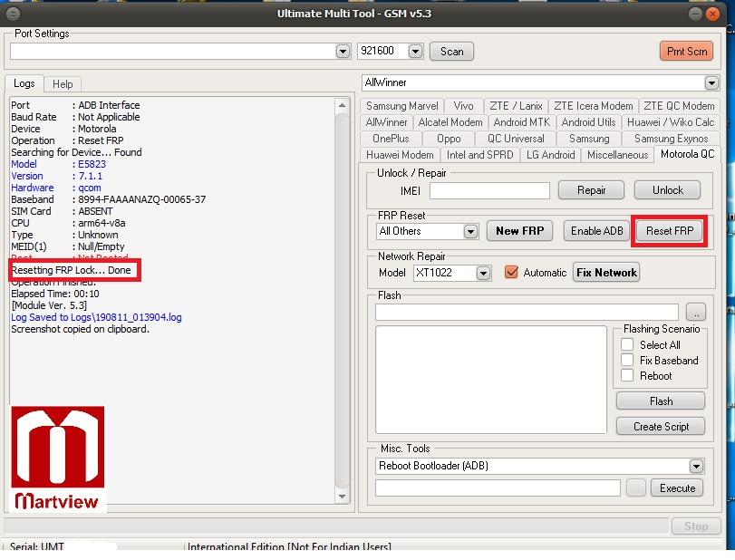Click the Flash file list area
Image resolution: width=735 pixels, height=560 pixels.
(491, 380)
